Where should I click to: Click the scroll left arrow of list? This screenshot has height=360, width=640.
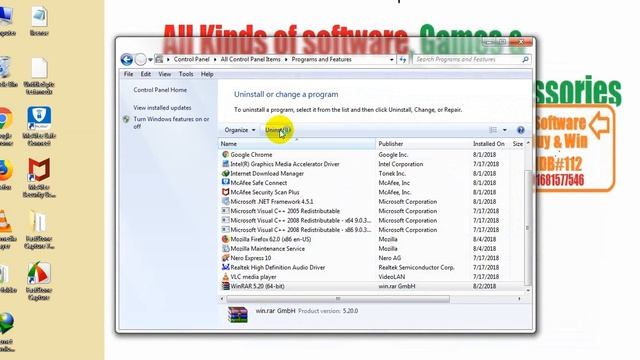(x=222, y=299)
